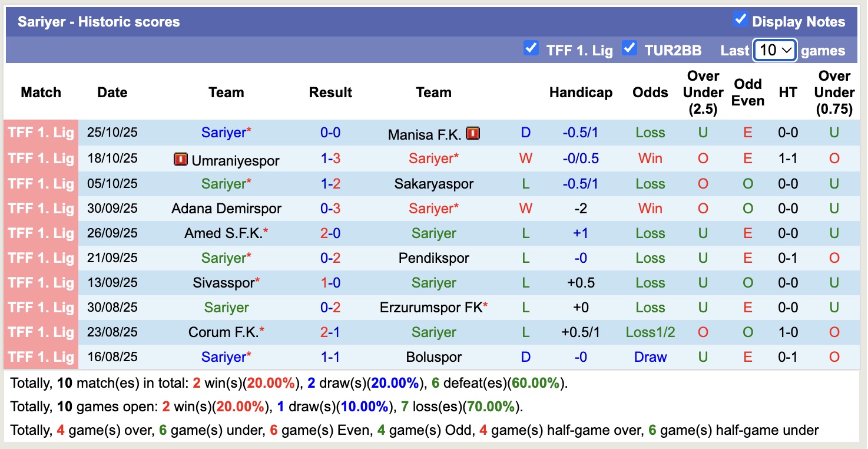Image resolution: width=868 pixels, height=449 pixels.
Task: Click the Handicap column header
Action: 581,93
